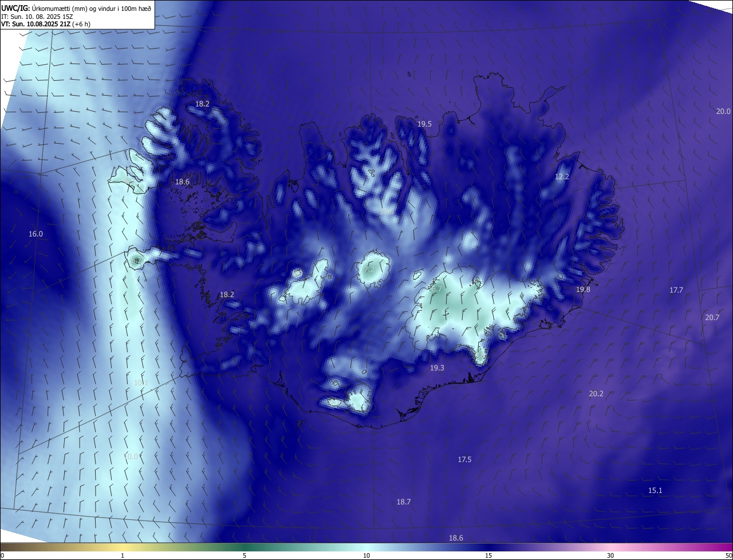
Task: Select the 12.2 value label
Action: pyautogui.click(x=562, y=177)
